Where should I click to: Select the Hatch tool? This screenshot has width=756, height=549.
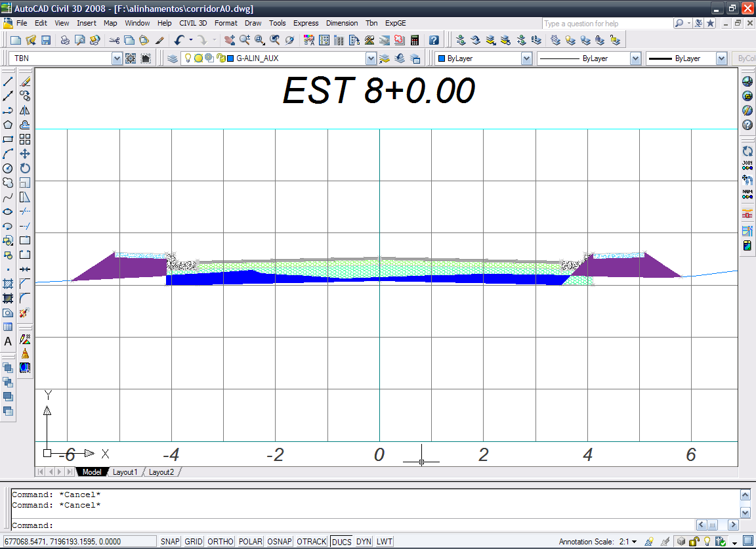pyautogui.click(x=8, y=284)
